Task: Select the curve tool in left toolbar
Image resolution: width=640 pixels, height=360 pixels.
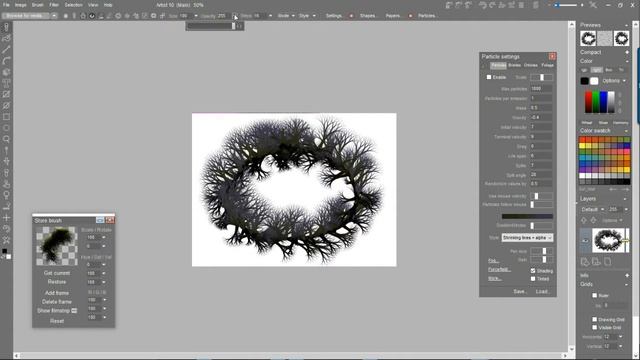Action: point(6,61)
